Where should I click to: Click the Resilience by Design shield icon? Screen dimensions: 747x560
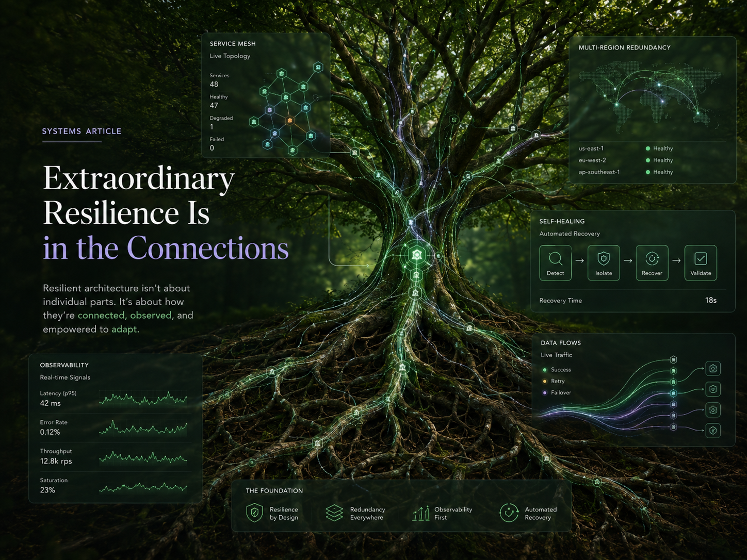[x=254, y=513]
